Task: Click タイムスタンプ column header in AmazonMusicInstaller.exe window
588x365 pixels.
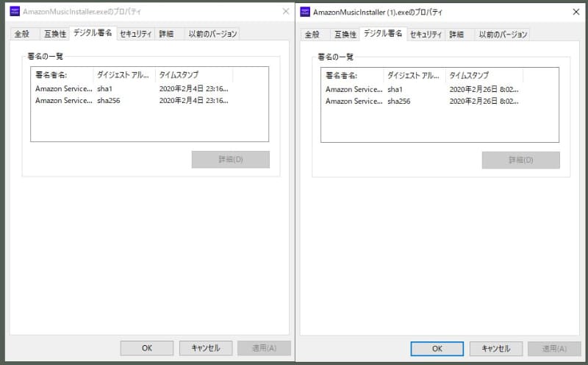Action: pos(194,75)
